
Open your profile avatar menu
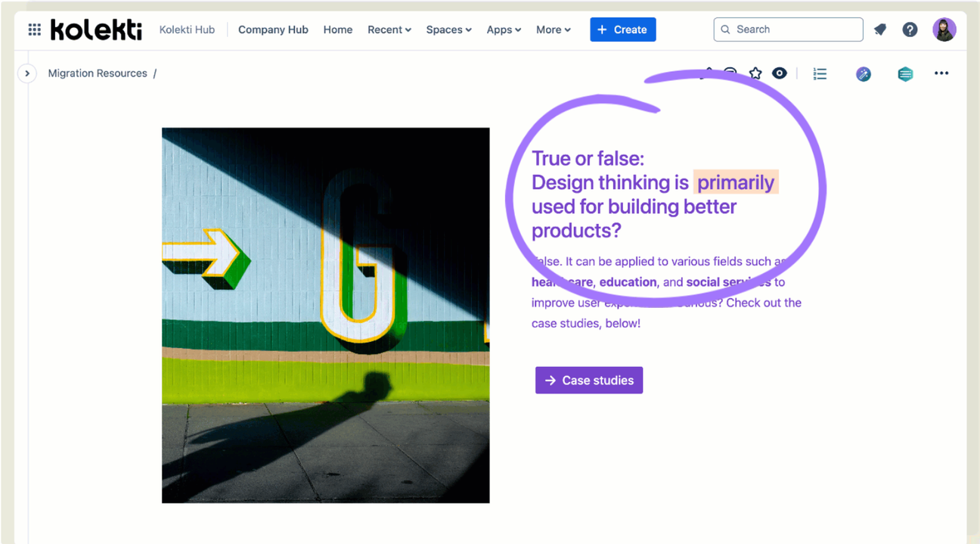(944, 29)
